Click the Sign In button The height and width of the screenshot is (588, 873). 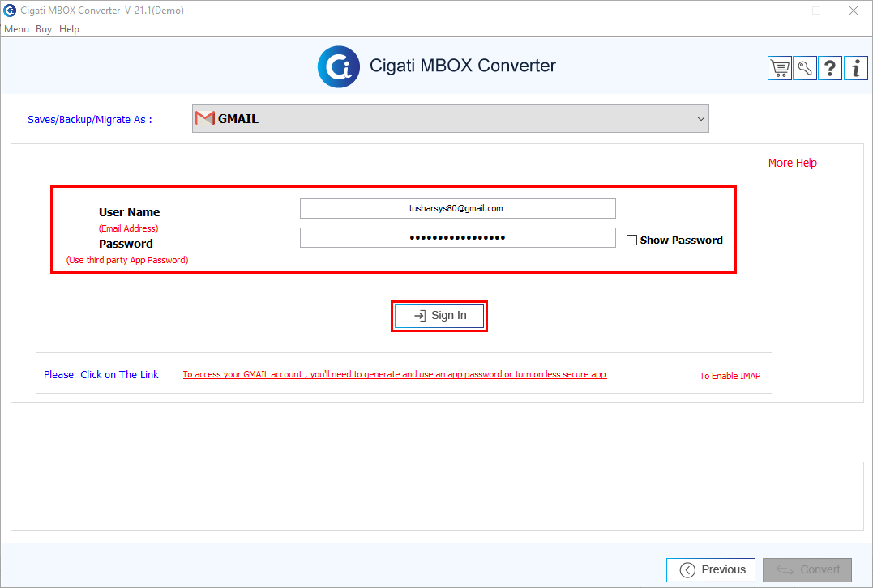tap(439, 315)
